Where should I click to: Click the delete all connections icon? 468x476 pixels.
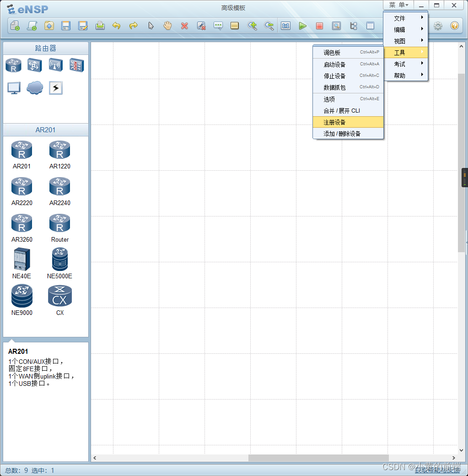201,26
